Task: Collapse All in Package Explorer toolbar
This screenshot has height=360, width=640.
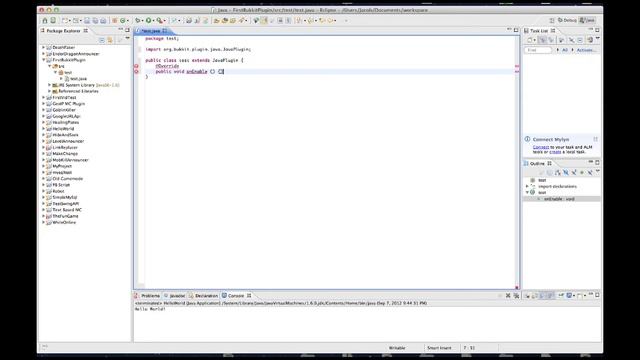Action: click(102, 40)
